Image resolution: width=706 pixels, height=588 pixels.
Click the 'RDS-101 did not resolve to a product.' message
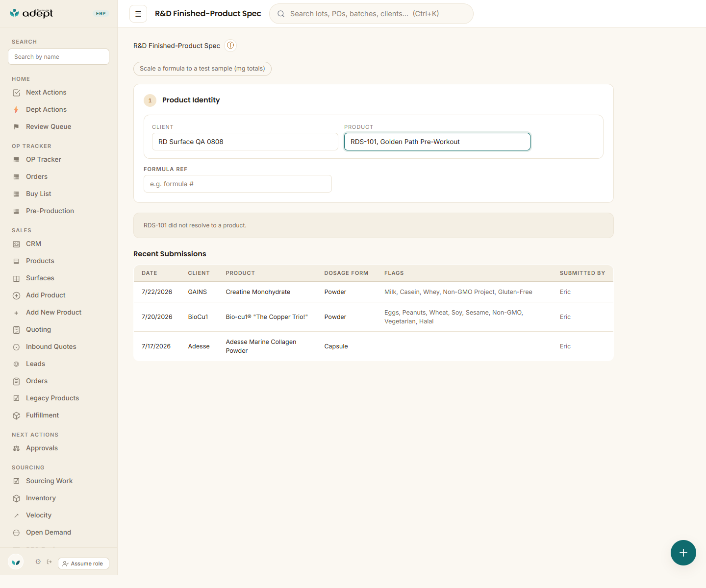tap(195, 225)
